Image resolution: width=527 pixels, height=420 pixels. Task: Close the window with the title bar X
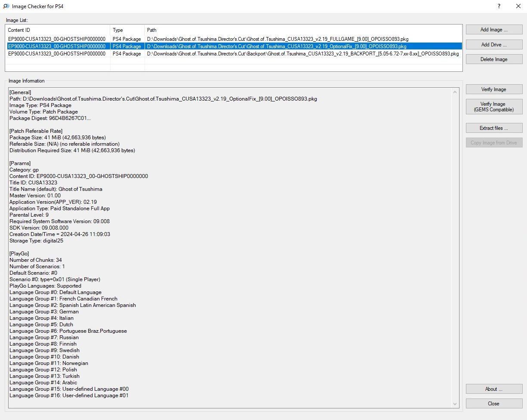point(518,6)
